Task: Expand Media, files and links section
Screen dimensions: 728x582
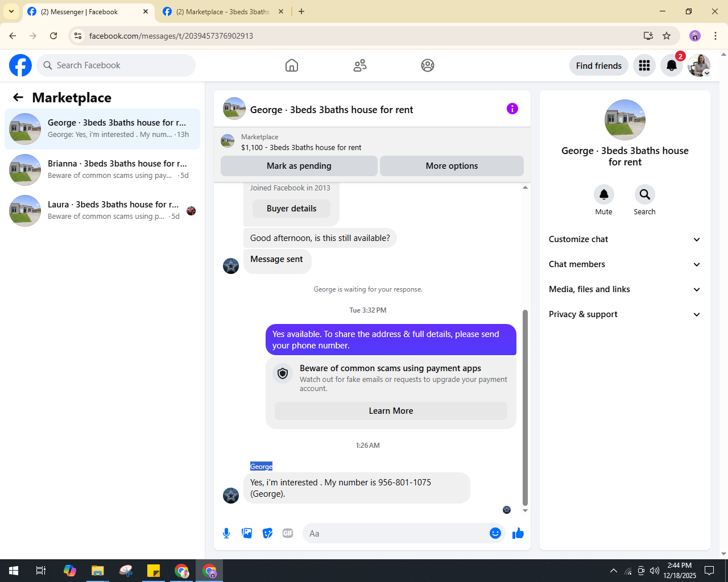Action: click(625, 289)
